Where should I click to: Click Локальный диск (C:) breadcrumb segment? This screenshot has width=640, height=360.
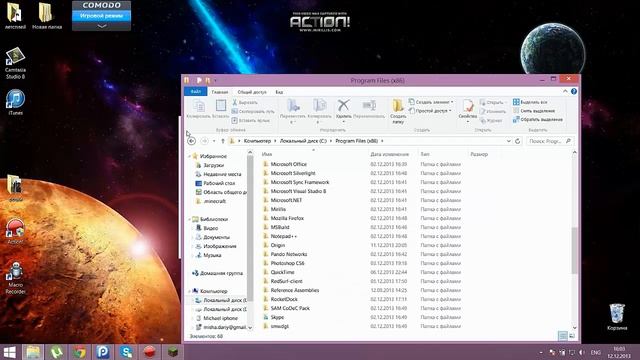(303, 141)
